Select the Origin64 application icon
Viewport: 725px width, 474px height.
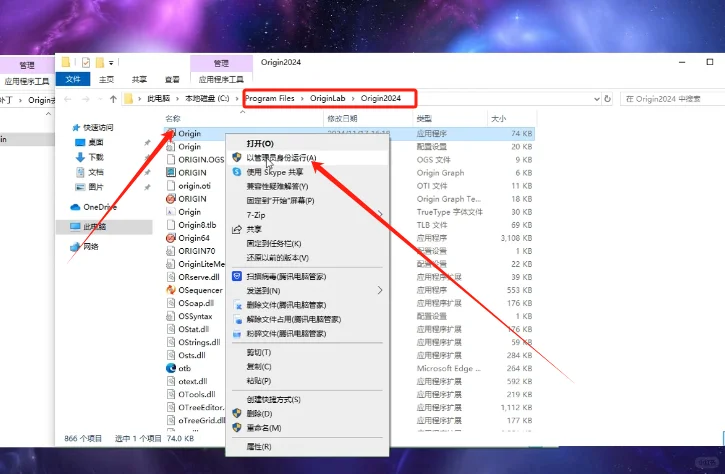[x=171, y=238]
